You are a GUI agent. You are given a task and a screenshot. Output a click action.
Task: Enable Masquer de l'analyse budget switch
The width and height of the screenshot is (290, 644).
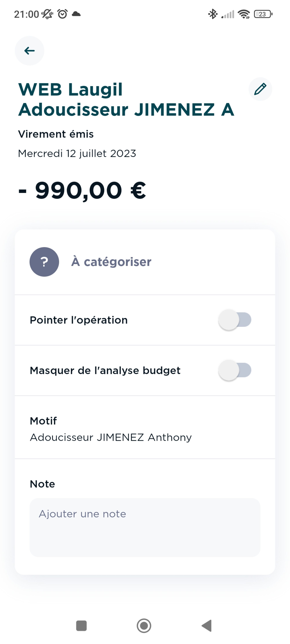(235, 370)
